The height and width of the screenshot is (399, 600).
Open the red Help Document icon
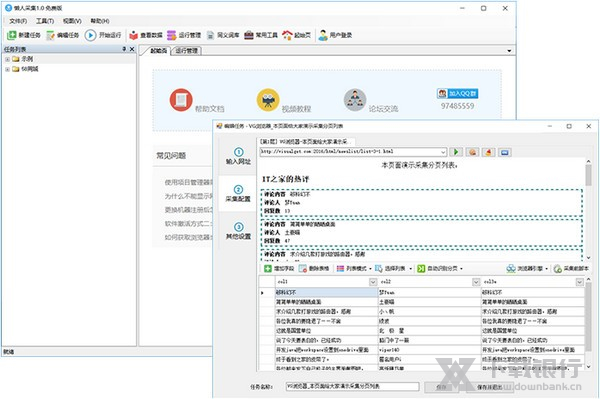[181, 100]
